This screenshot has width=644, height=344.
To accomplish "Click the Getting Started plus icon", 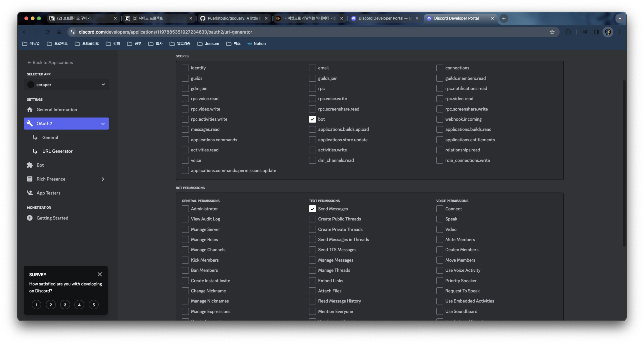I will (x=30, y=218).
